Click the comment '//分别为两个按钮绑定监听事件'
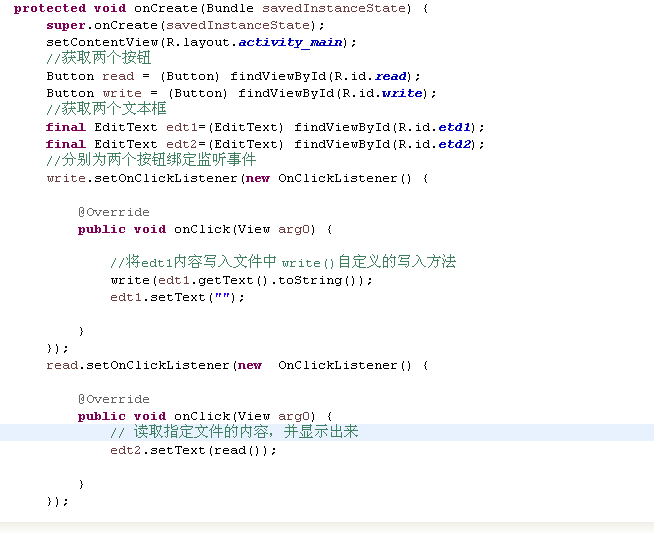The image size is (654, 533). point(151,160)
